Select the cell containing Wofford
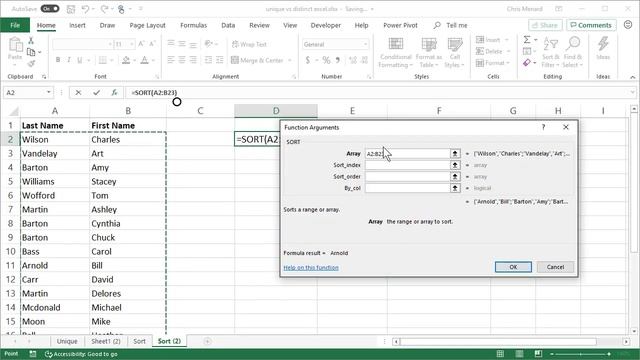640x360 pixels. (55, 196)
